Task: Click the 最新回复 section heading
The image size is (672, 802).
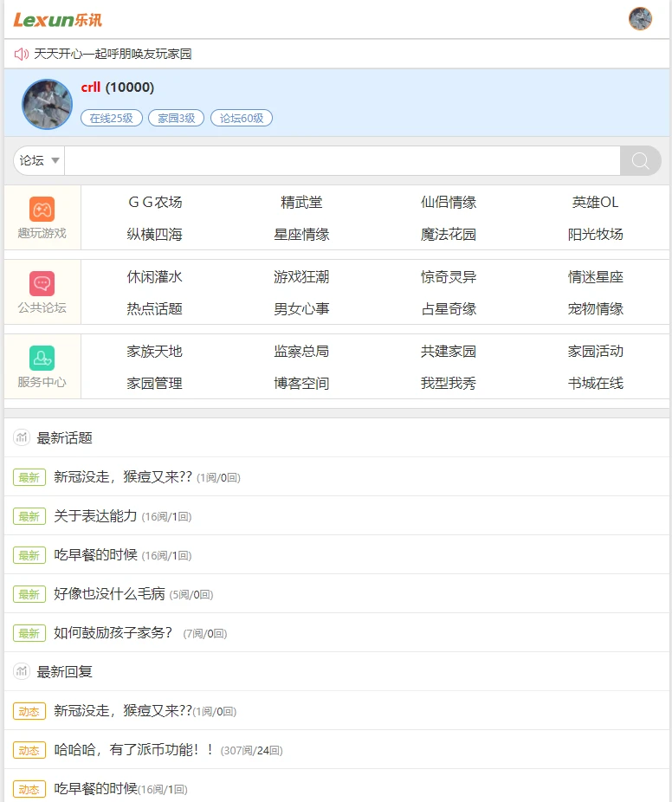Action: [x=64, y=671]
